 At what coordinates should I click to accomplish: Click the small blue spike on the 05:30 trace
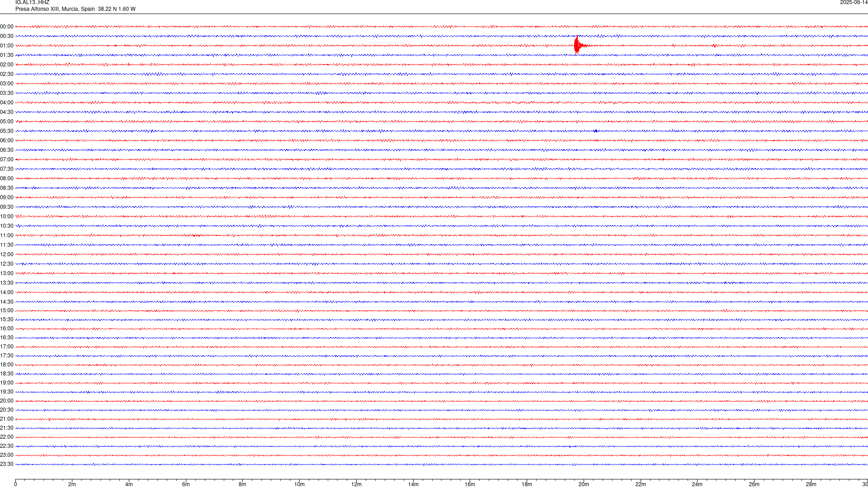pyautogui.click(x=596, y=131)
